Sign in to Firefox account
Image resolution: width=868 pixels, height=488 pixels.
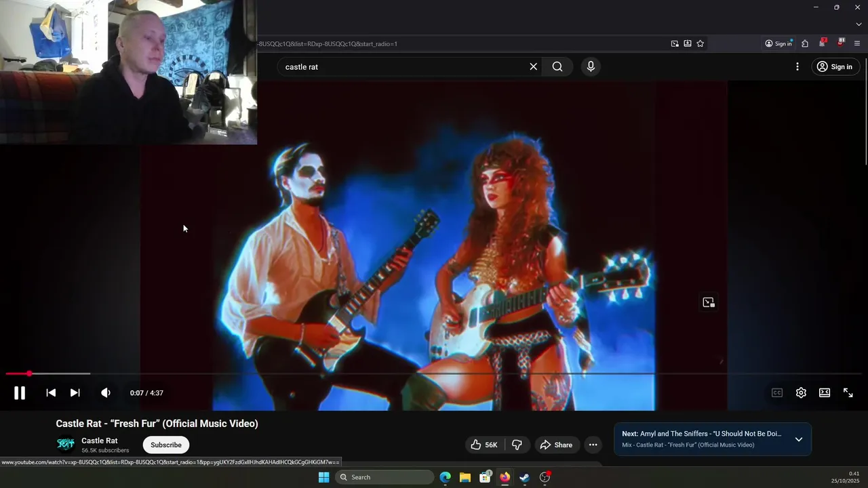778,43
